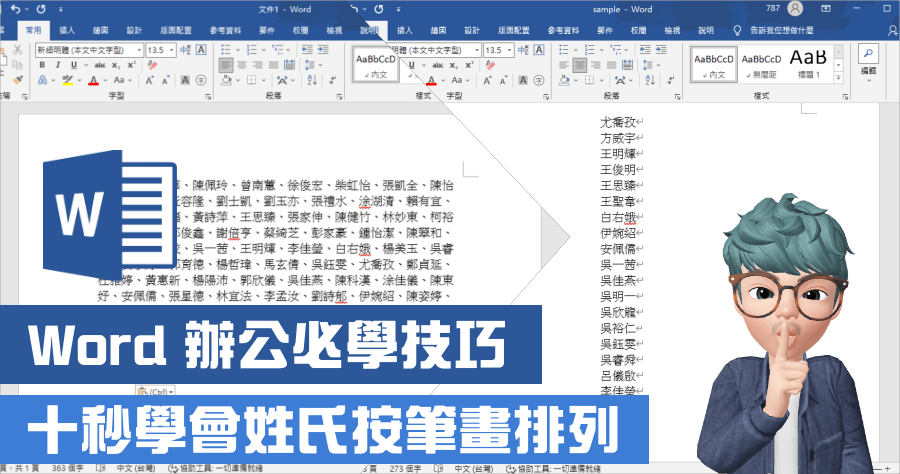Open 字型 dialog launcher in 文件1 window
Screen dimensions: 900x474
click(208, 96)
